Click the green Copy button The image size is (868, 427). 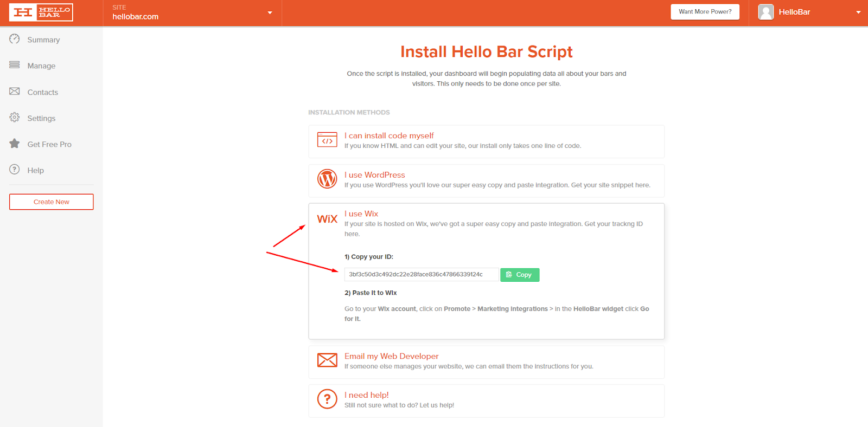(520, 275)
